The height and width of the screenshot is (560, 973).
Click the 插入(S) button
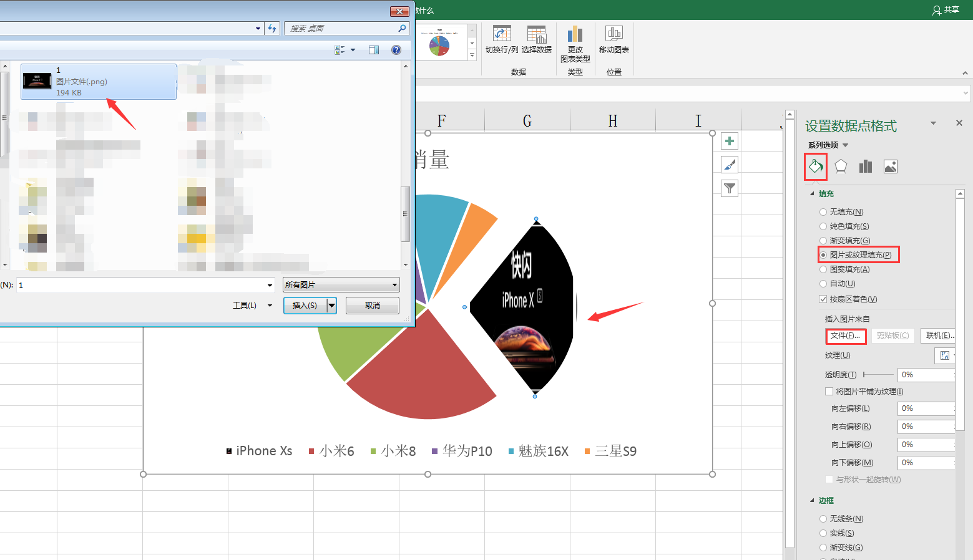click(305, 306)
